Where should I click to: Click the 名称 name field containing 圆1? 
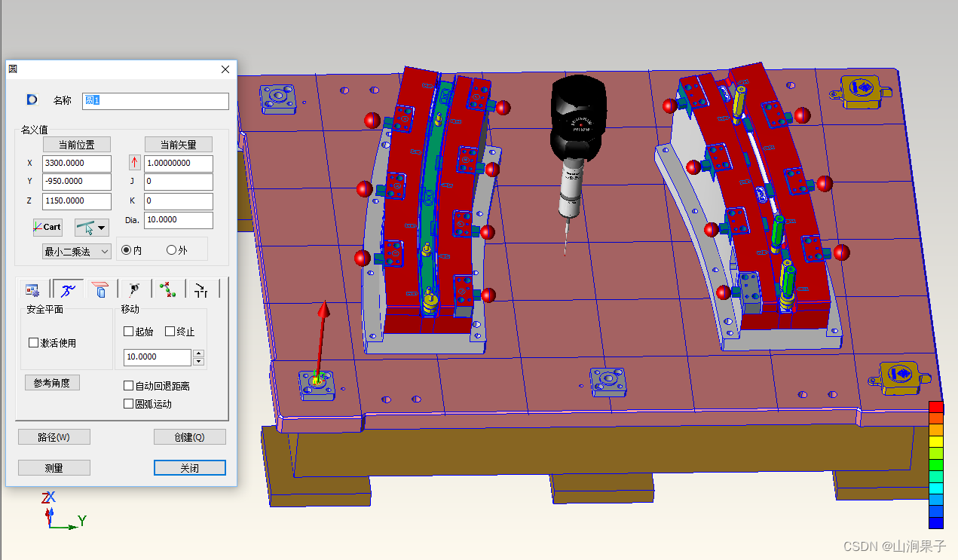pos(155,101)
